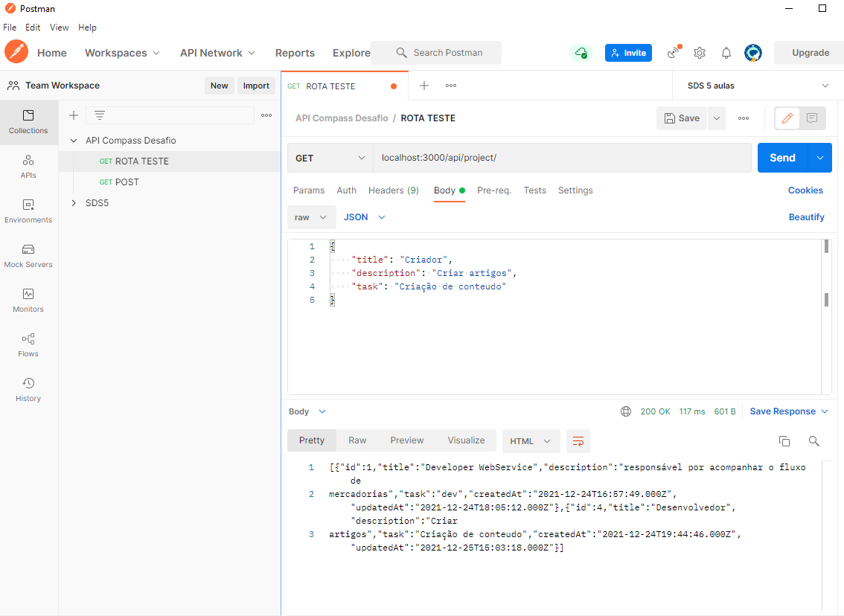Send the ROTA TESTE request
844x616 pixels.
pos(782,158)
